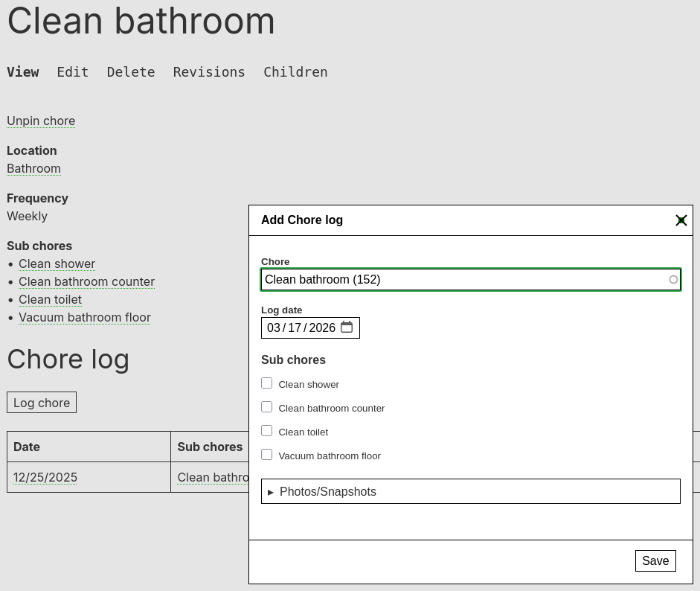The image size is (700, 591).
Task: Check the Clean shower checkbox
Action: [267, 383]
